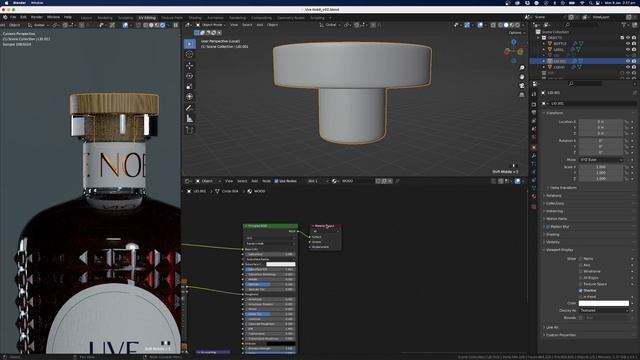Toggle visibility eye for BOTTLE object
Viewport: 640px width, 360px height.
click(x=628, y=43)
